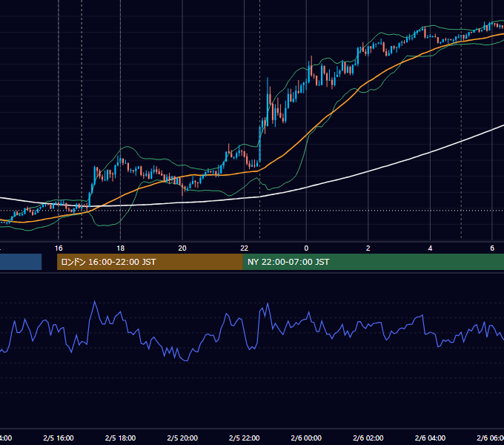Click the hour label 6 on chart axis
Image resolution: width=504 pixels, height=445 pixels.
492,248
